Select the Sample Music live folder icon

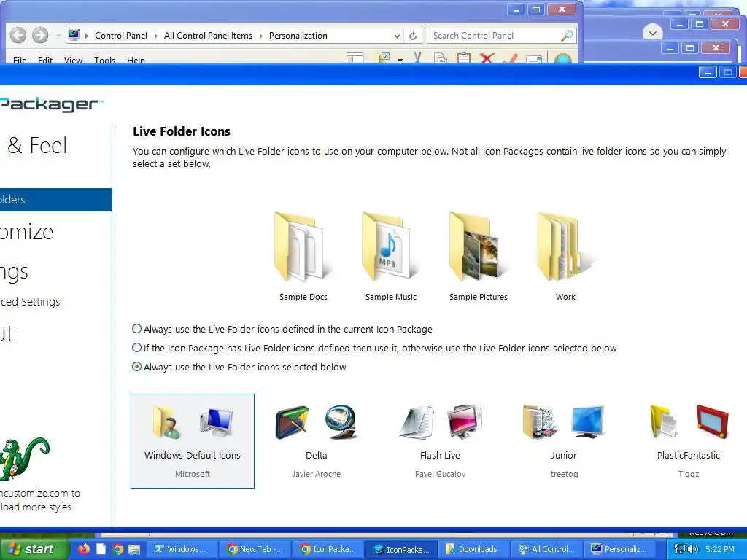(391, 256)
